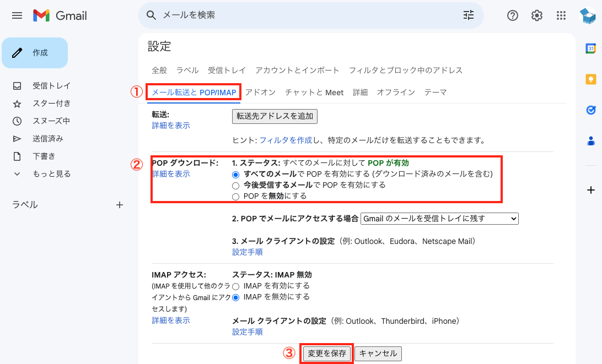
Task: Open 詳細を表示 under POP ダウンロード
Action: 171,174
